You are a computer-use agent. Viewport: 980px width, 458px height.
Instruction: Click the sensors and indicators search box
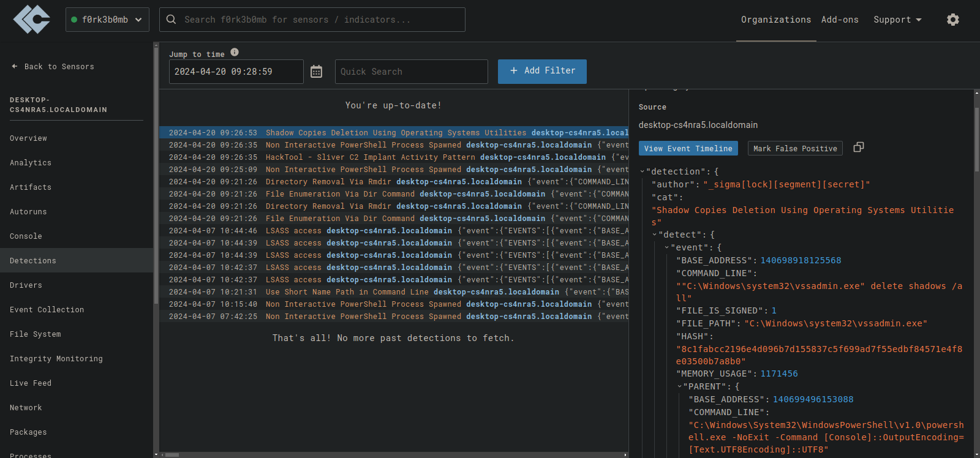pyautogui.click(x=312, y=20)
